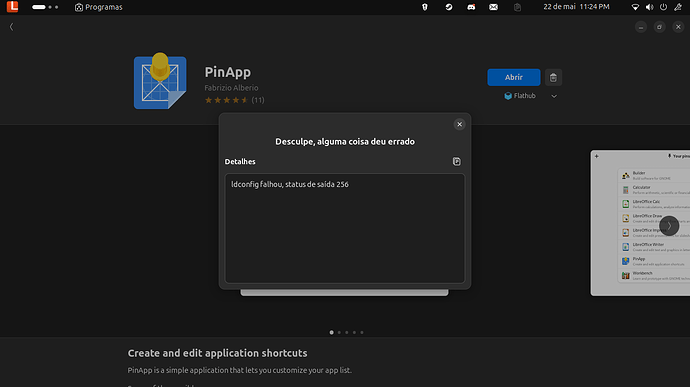Image resolution: width=690 pixels, height=387 pixels.
Task: Click developer name Fabrizio Alberio
Action: [231, 88]
